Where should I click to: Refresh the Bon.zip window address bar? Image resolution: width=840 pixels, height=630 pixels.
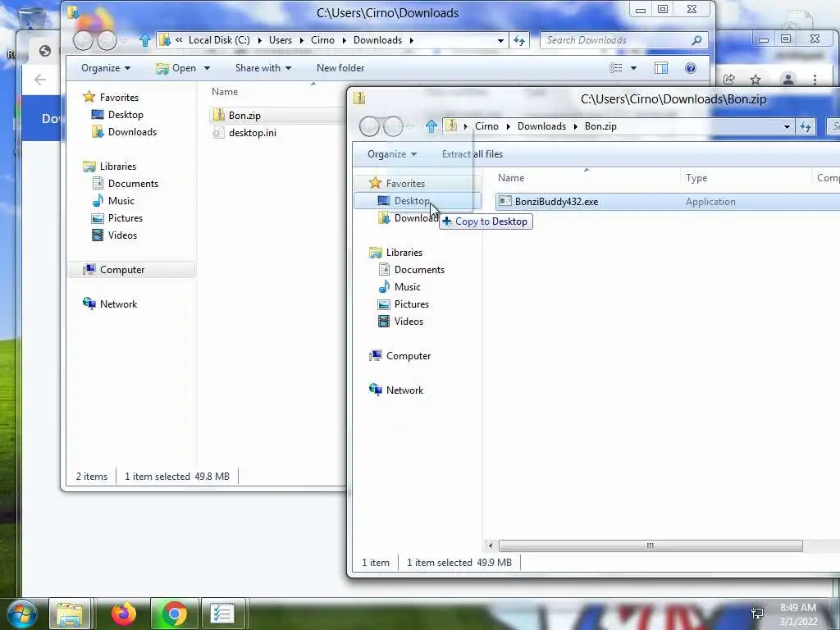pyautogui.click(x=806, y=126)
